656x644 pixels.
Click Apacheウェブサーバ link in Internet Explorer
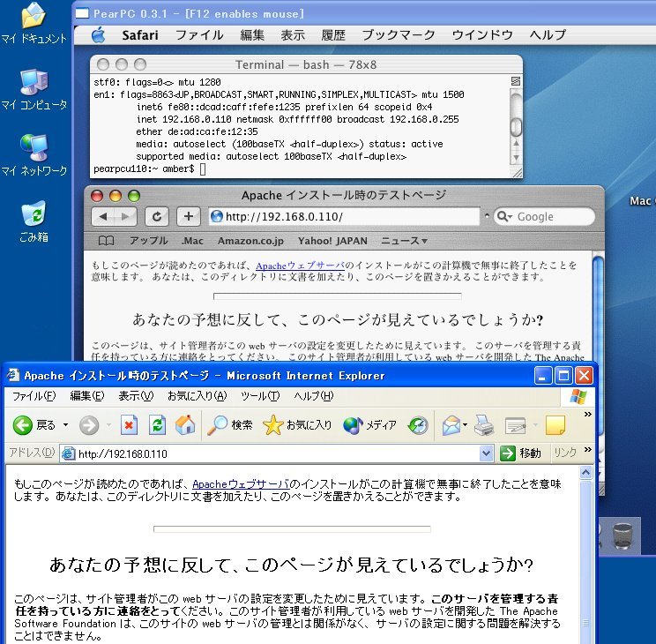coord(241,484)
